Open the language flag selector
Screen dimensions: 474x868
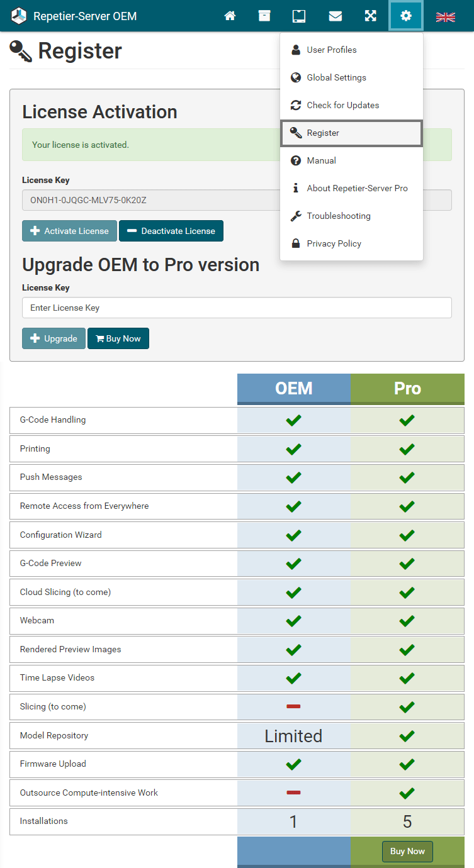coord(446,17)
